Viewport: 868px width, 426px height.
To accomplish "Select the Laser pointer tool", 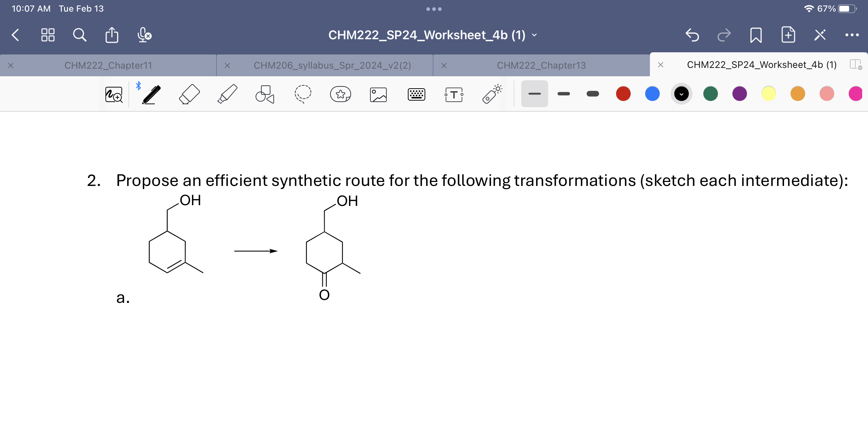I will [x=492, y=94].
